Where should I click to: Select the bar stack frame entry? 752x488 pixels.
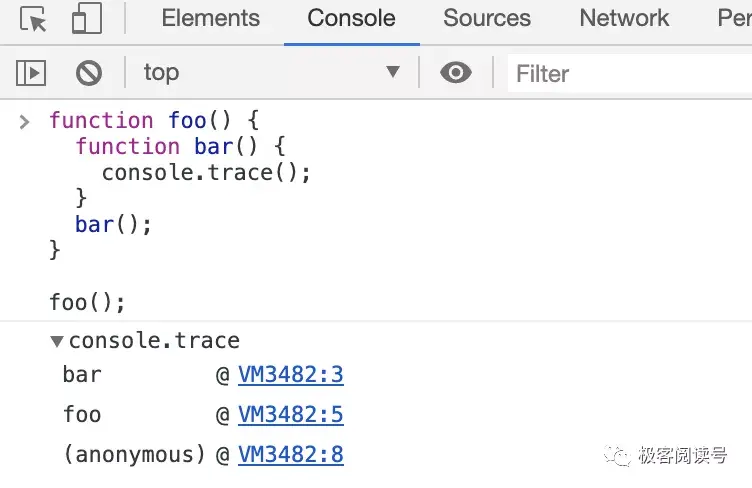pyautogui.click(x=82, y=375)
